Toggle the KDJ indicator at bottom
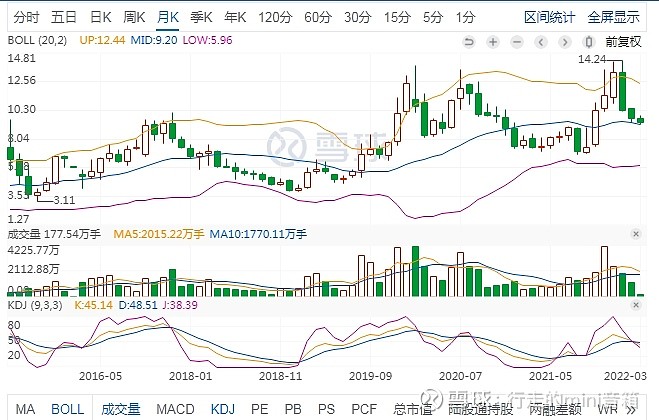Image resolution: width=659 pixels, height=420 pixels. pyautogui.click(x=222, y=409)
